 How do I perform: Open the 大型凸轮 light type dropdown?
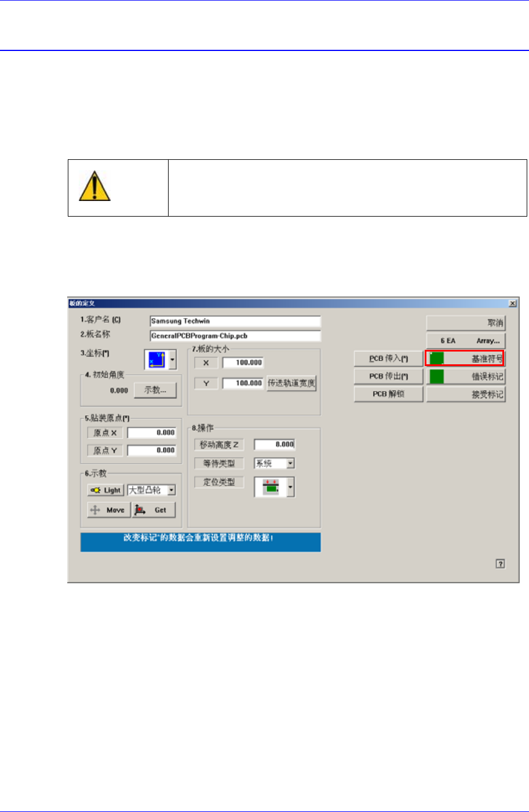pos(172,490)
